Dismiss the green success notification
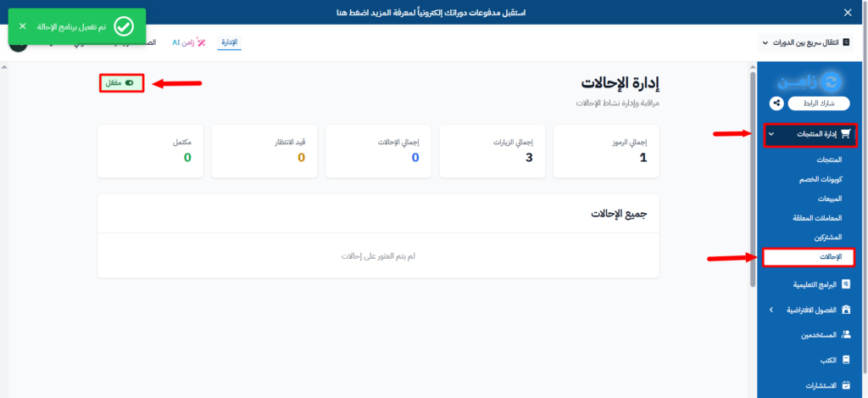 coord(23,27)
